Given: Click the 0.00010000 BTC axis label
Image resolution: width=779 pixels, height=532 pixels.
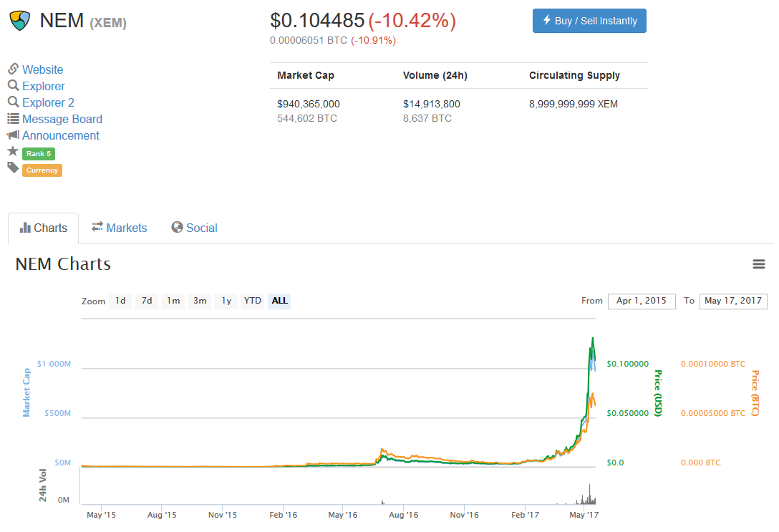Looking at the screenshot, I should click(x=713, y=364).
